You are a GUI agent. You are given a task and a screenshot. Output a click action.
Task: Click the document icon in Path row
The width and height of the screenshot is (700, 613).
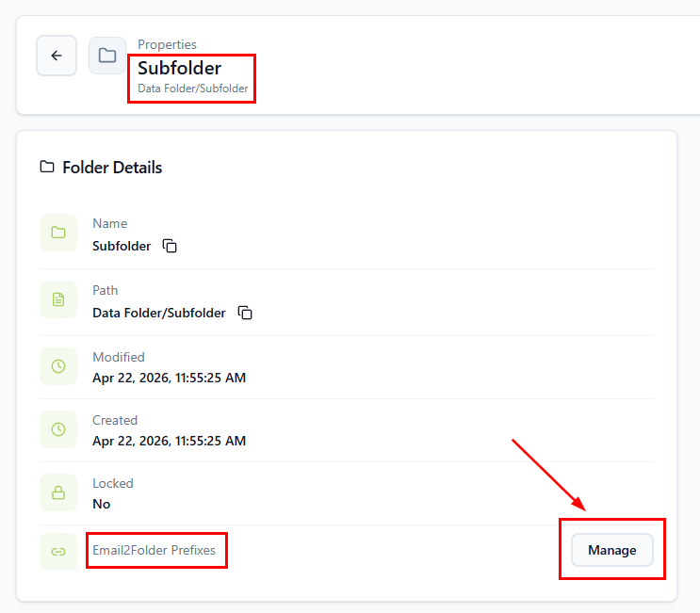pyautogui.click(x=58, y=299)
